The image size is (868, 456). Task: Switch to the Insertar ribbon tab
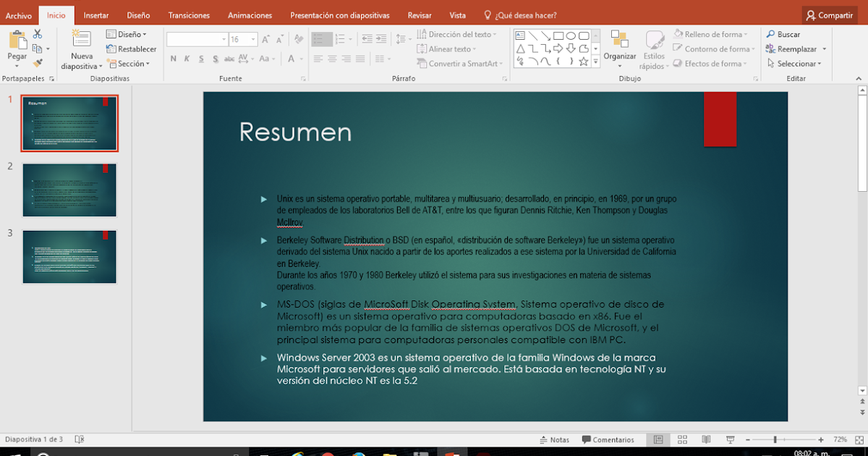(x=95, y=14)
